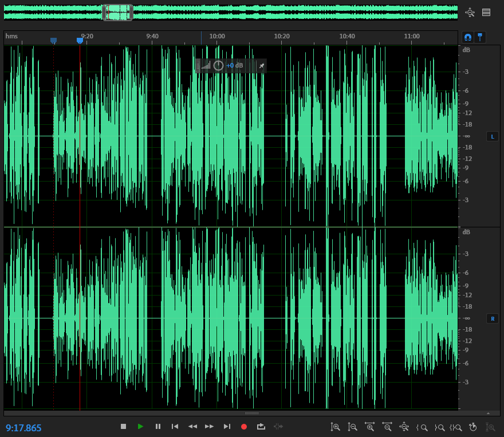Click the dimmed zoom icon at far right of bottom toolbar
Image resolution: width=504 pixels, height=437 pixels.
(x=490, y=427)
